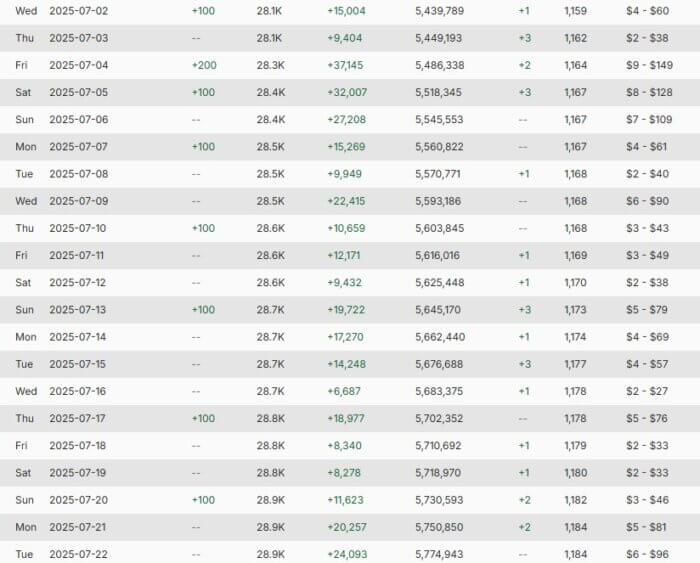
Task: Click the +37,145 daily views figure
Action: coord(346,65)
